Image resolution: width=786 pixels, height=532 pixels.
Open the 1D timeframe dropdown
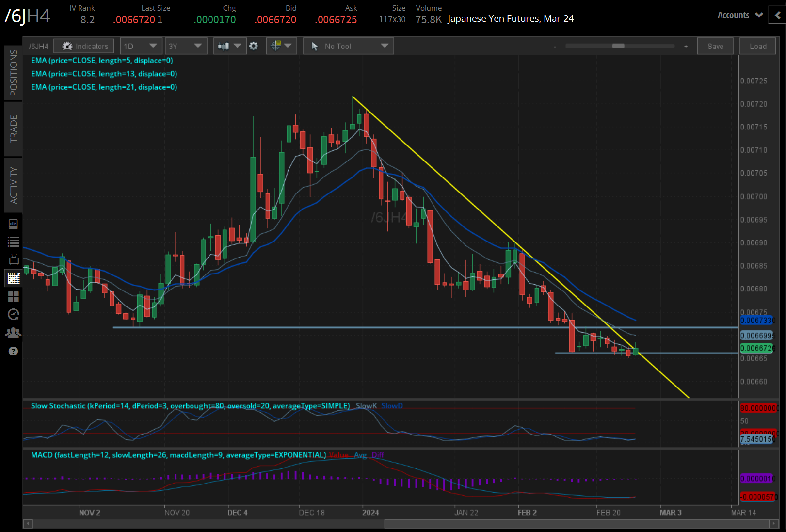(x=141, y=46)
